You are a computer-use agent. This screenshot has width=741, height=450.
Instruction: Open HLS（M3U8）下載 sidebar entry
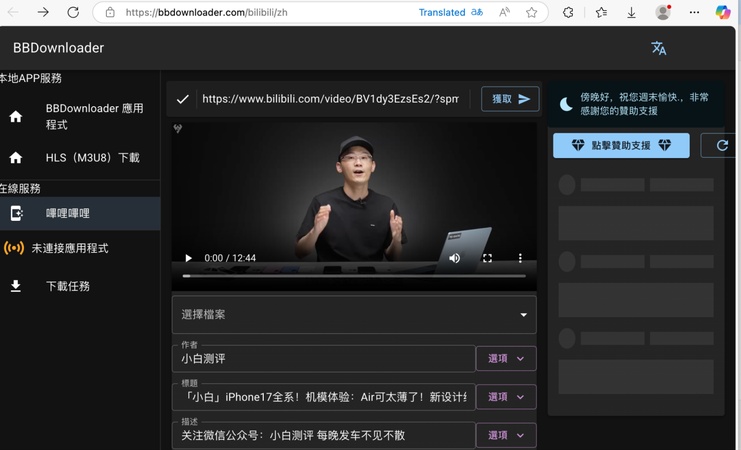[80, 157]
